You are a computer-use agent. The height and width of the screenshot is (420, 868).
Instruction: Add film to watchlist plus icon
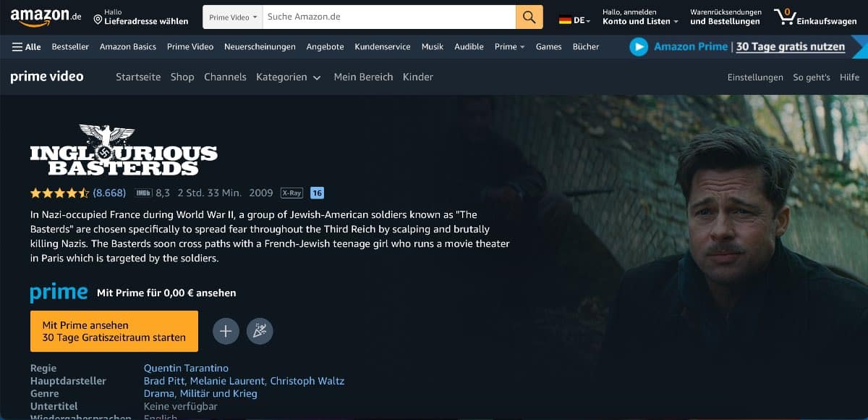click(x=226, y=331)
